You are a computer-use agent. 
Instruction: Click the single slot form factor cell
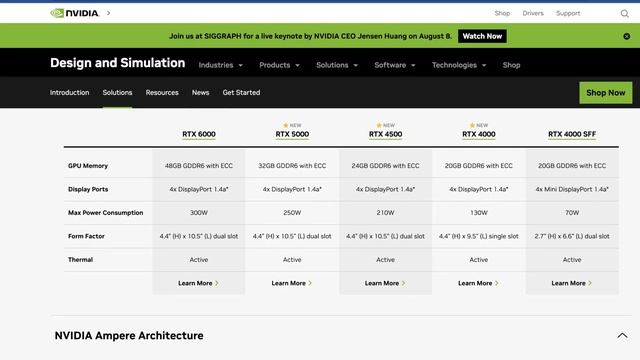click(x=479, y=236)
